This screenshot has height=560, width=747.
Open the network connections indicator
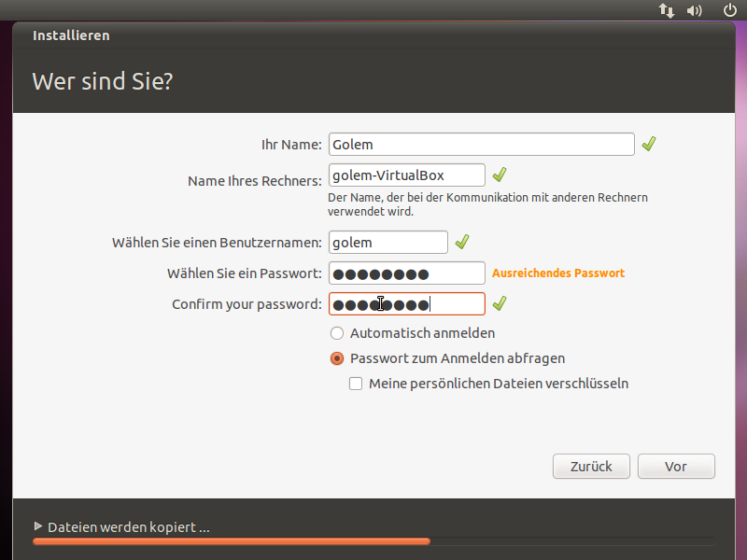pos(667,10)
